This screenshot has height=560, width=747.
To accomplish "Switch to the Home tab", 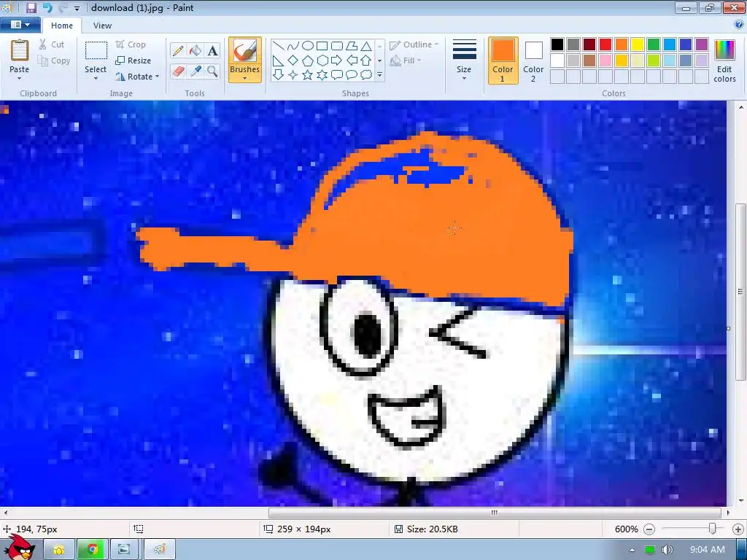I will tap(62, 26).
